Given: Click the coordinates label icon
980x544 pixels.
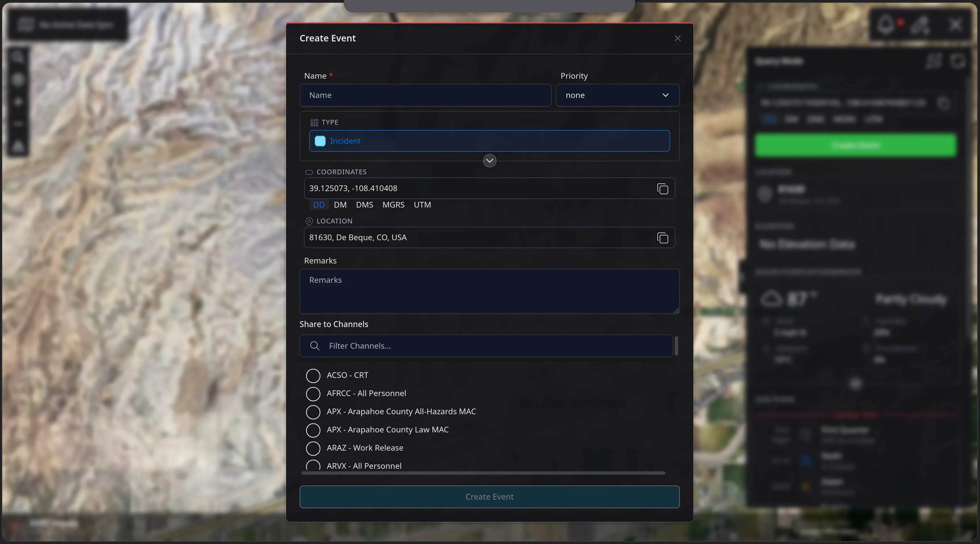Looking at the screenshot, I should (x=309, y=172).
